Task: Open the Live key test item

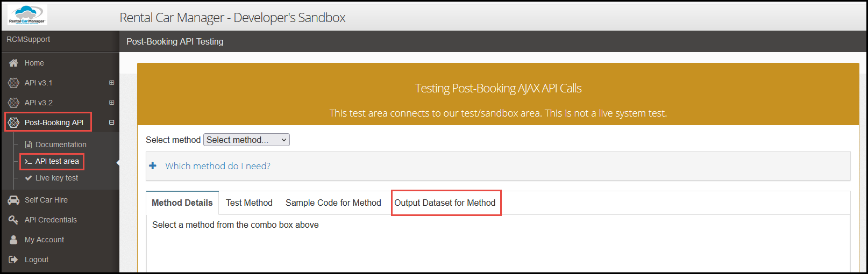Action: pos(56,178)
